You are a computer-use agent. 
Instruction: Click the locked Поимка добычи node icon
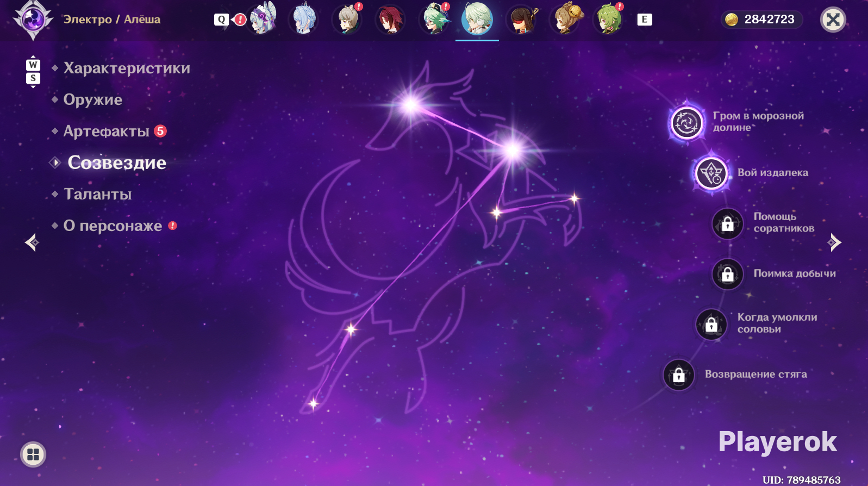point(728,274)
